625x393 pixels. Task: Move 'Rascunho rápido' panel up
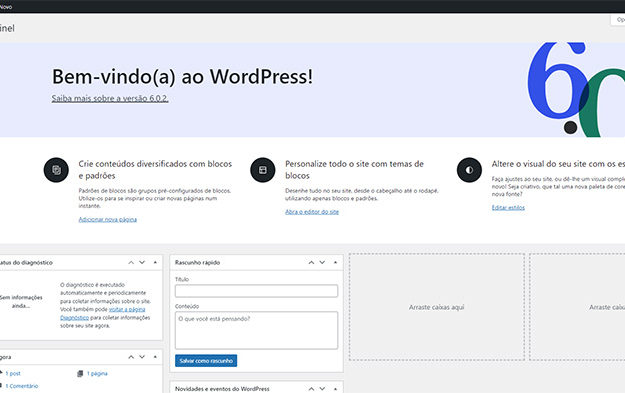(x=311, y=262)
